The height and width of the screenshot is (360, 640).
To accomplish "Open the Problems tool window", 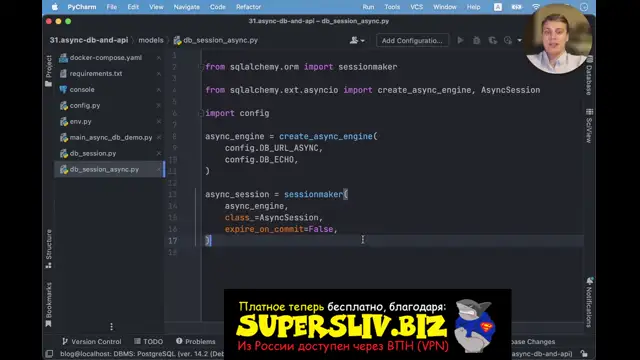I will (196, 342).
